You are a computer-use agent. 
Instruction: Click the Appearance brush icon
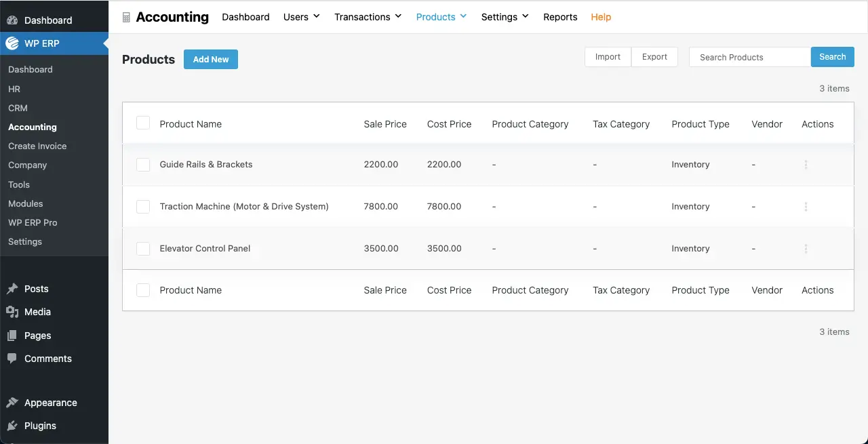[12, 403]
